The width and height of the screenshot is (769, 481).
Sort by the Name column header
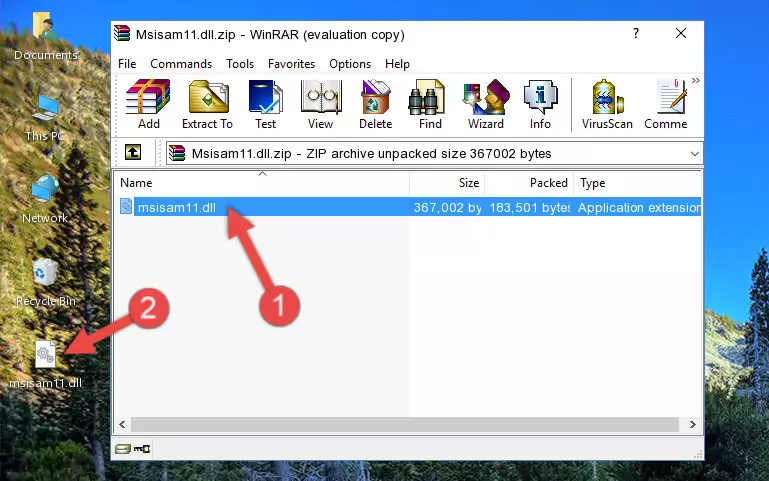tap(262, 183)
